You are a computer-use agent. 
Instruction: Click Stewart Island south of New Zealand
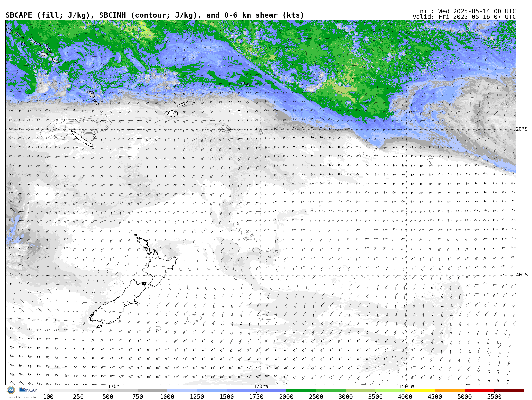[99, 326]
